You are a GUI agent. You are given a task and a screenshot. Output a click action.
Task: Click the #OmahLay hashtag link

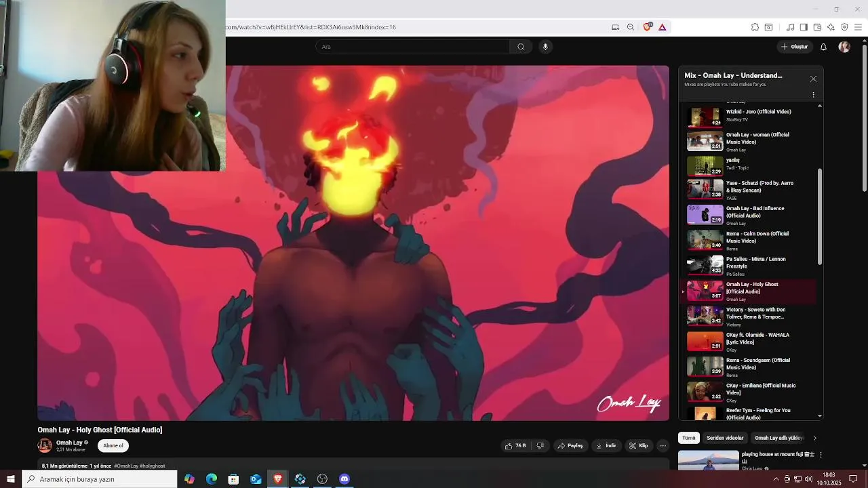coord(126,466)
